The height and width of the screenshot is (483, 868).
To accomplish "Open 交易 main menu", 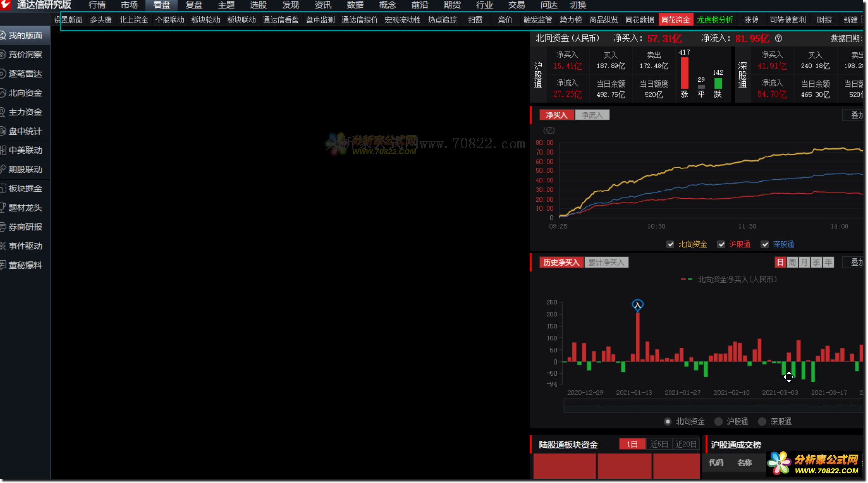I will coord(516,5).
